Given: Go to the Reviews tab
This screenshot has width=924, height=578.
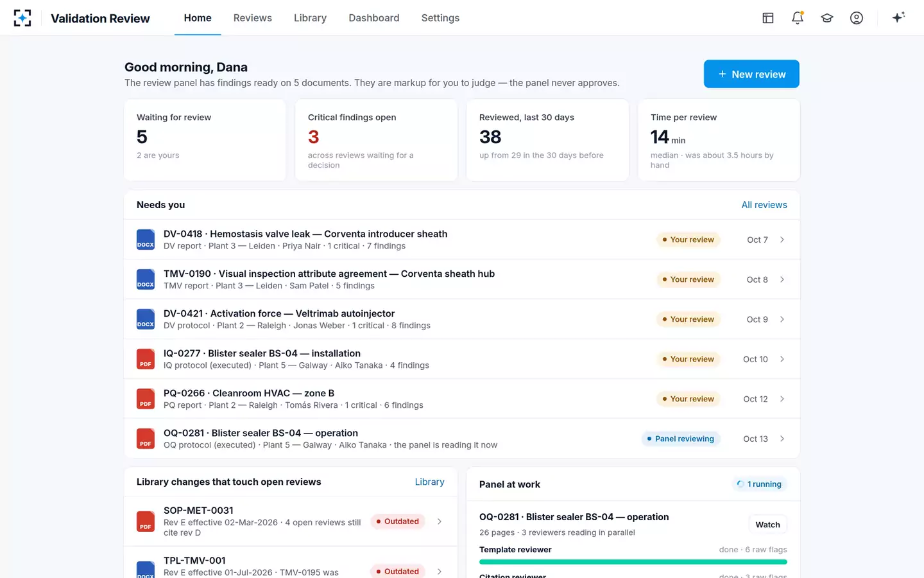Looking at the screenshot, I should point(253,18).
